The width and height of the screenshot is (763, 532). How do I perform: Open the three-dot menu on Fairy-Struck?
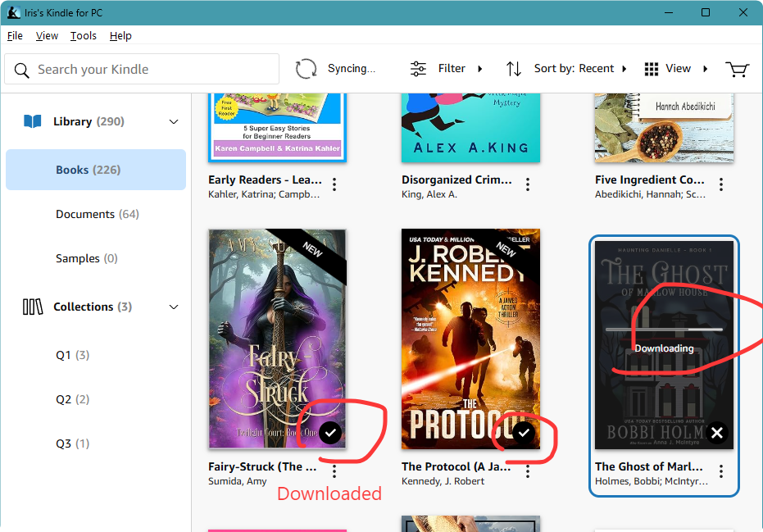click(x=334, y=471)
